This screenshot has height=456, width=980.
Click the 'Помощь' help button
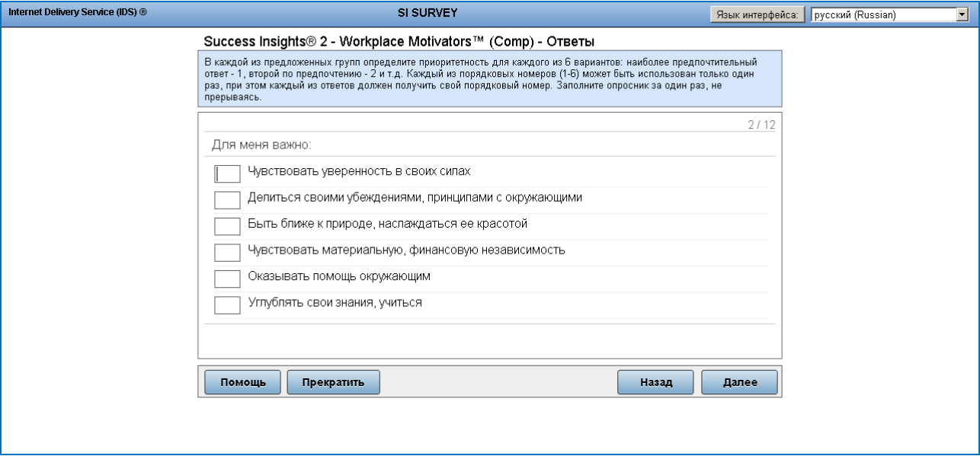(243, 382)
